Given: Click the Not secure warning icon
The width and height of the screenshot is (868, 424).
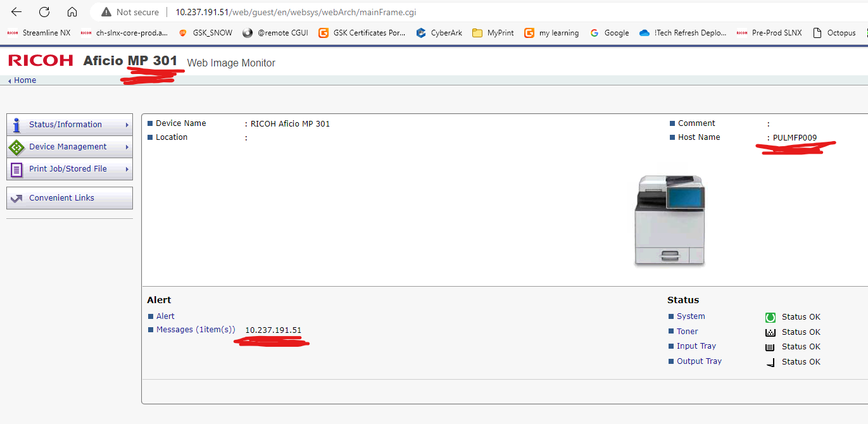Looking at the screenshot, I should click(106, 12).
